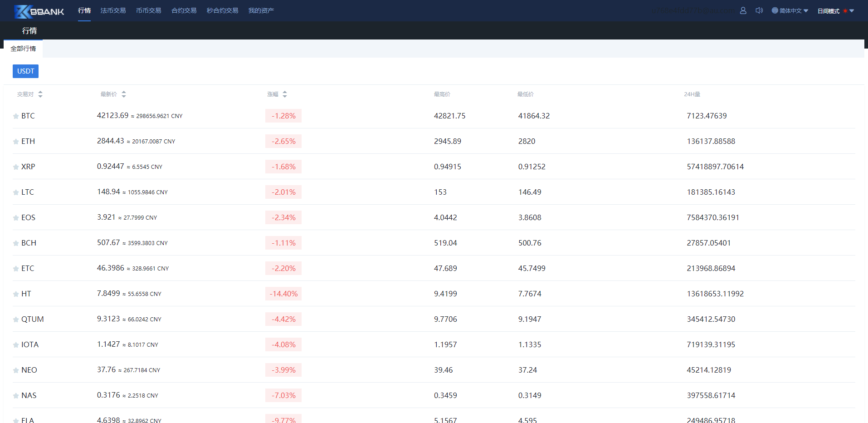Click the star next to XRP
The image size is (868, 423).
tap(16, 167)
